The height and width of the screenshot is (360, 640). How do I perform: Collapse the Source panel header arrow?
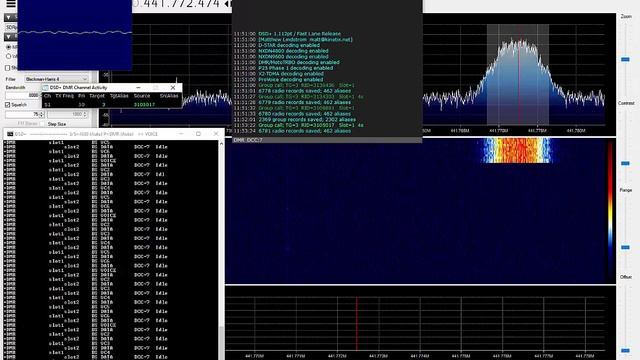[x=8, y=18]
